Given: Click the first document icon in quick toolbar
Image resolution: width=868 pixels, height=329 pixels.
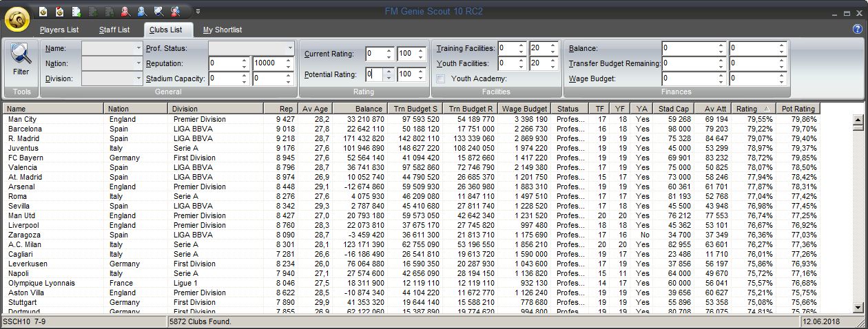Looking at the screenshot, I should click(43, 11).
